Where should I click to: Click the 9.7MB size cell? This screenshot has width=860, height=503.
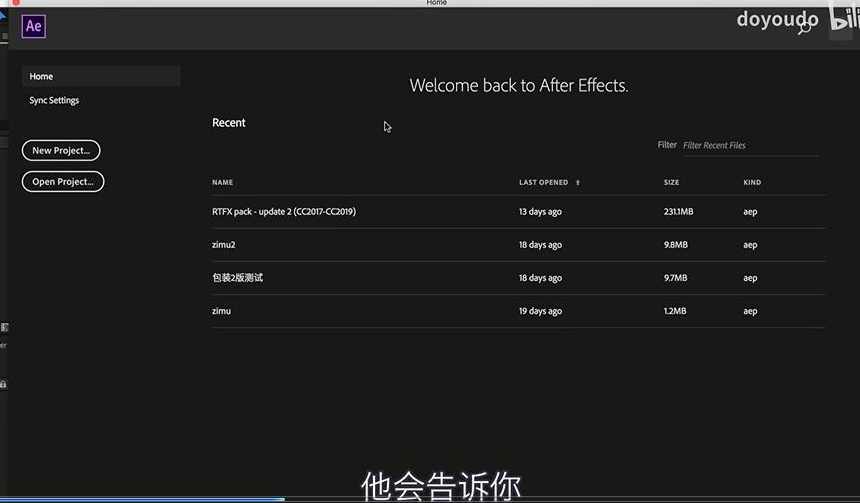[x=675, y=278]
